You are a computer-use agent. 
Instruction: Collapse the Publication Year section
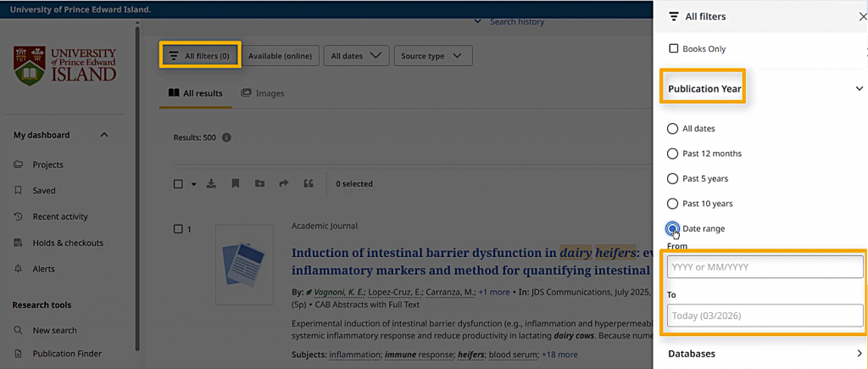click(x=859, y=88)
